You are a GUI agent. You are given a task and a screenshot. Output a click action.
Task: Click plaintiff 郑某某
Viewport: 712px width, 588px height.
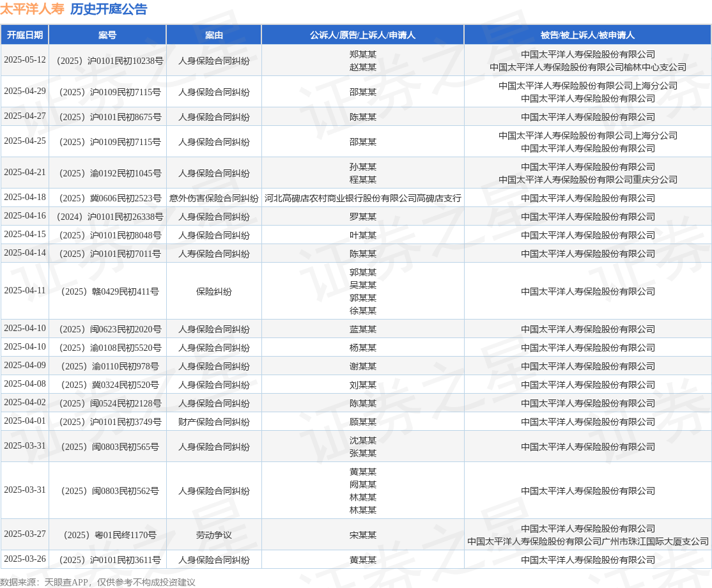click(363, 54)
